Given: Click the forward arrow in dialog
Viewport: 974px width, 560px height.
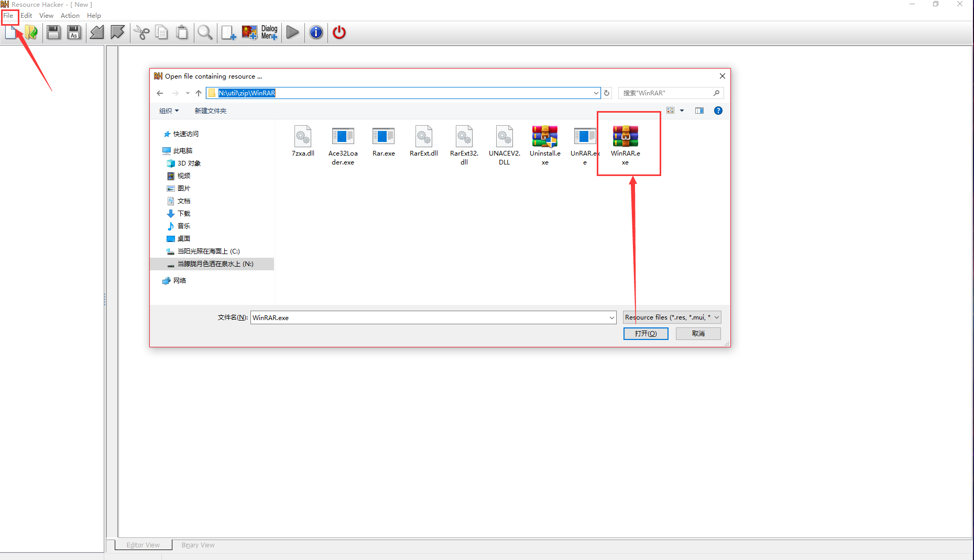Looking at the screenshot, I should click(176, 93).
